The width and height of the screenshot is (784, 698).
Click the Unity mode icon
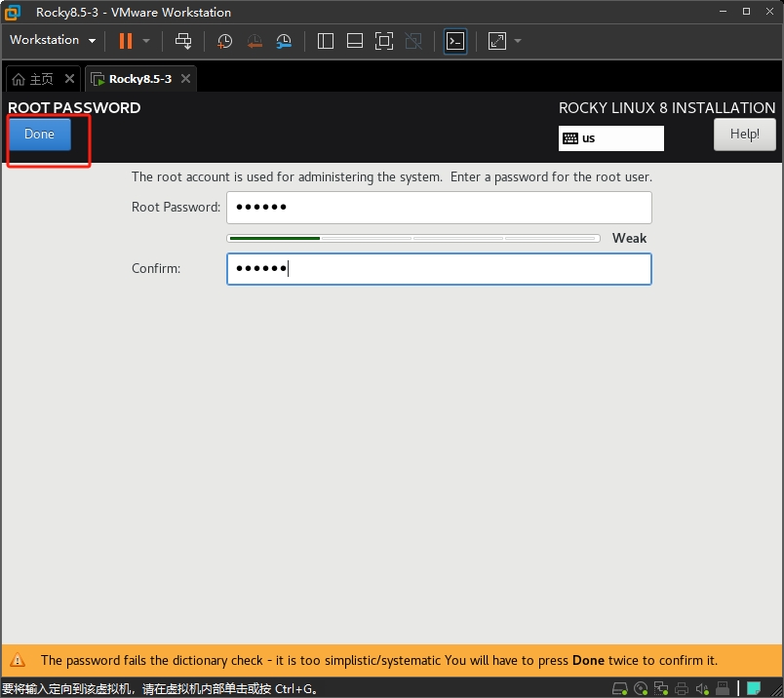coord(413,41)
